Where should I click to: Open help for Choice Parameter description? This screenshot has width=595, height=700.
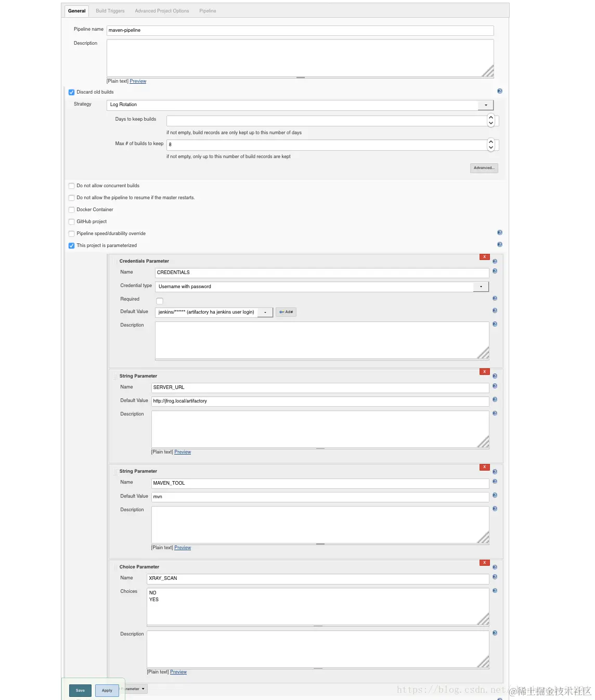(x=495, y=633)
